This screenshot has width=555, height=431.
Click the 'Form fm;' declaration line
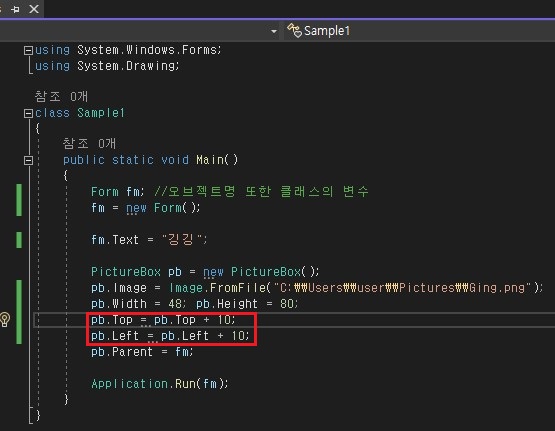pos(118,192)
